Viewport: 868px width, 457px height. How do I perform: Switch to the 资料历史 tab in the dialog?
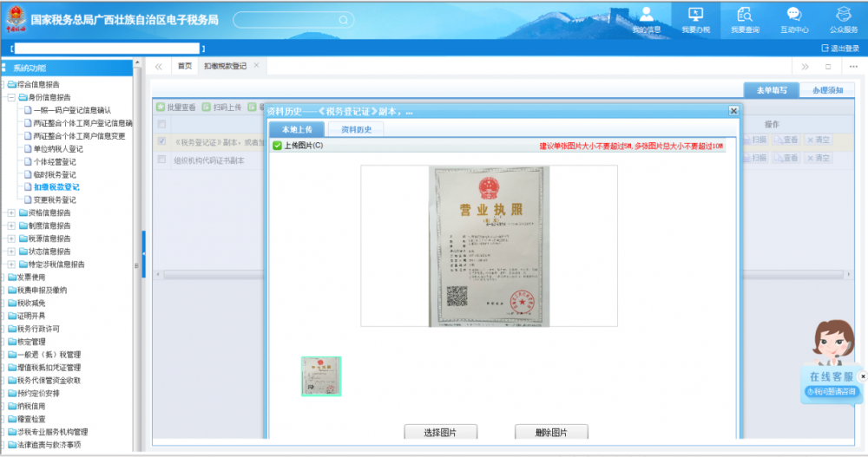click(x=356, y=129)
